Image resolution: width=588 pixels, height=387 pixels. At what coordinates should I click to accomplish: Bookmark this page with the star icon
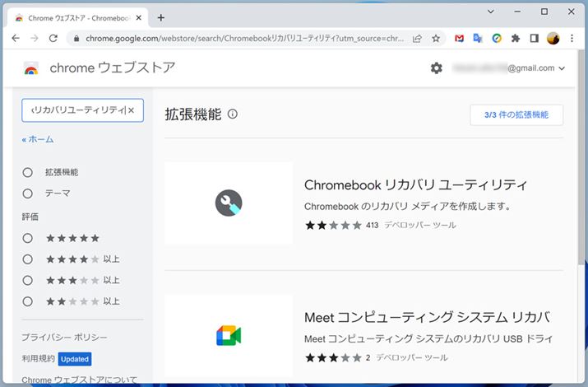pos(436,38)
